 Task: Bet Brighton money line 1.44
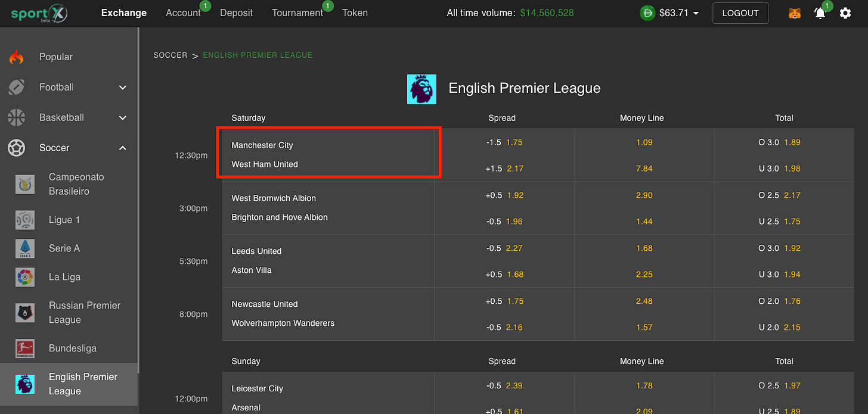point(644,222)
